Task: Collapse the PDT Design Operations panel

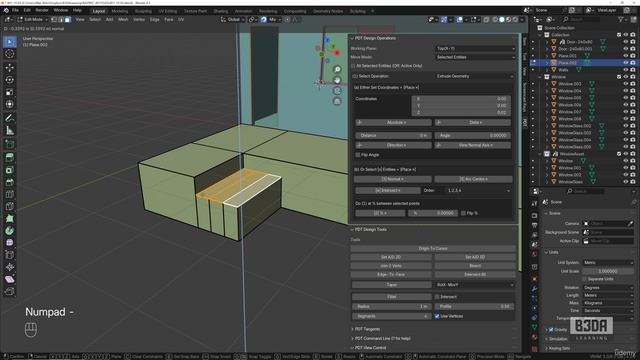Action: pos(375,38)
